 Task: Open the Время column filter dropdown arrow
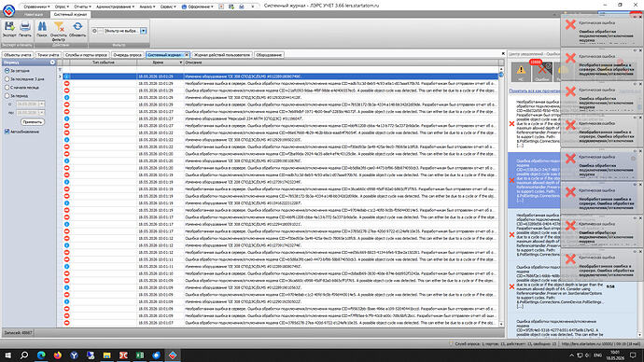[x=181, y=63]
